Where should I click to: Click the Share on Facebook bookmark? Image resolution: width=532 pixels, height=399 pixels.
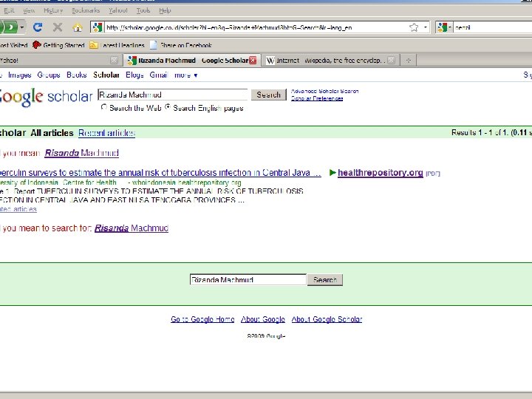181,45
